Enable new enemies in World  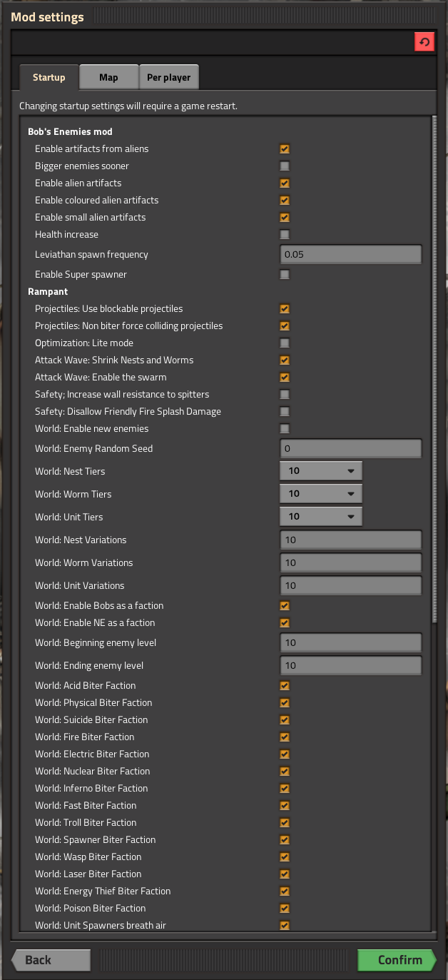pos(285,429)
